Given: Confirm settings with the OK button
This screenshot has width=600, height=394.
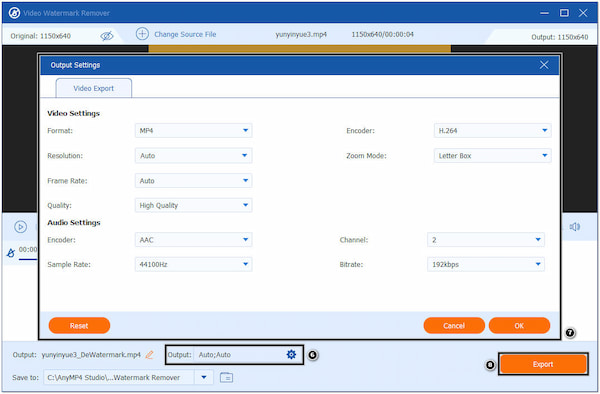Looking at the screenshot, I should click(x=519, y=326).
